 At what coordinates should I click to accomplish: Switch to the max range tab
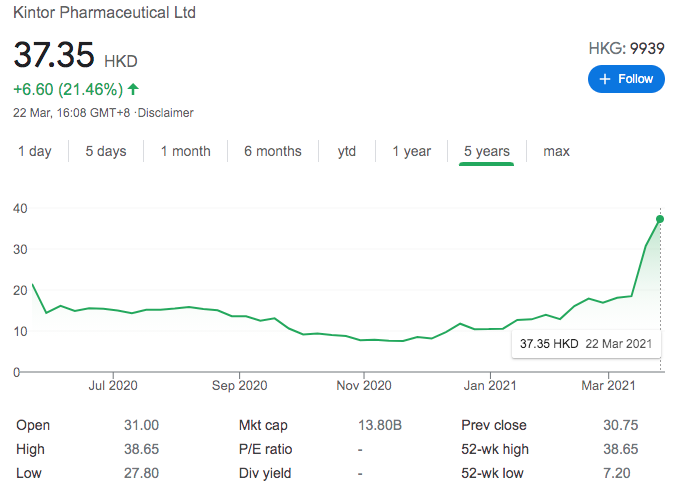(556, 151)
